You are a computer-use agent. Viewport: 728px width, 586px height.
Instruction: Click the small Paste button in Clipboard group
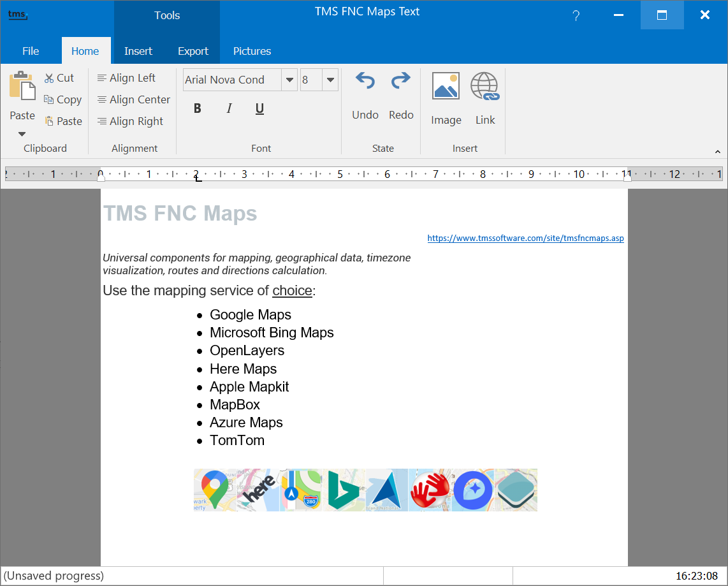coord(63,121)
